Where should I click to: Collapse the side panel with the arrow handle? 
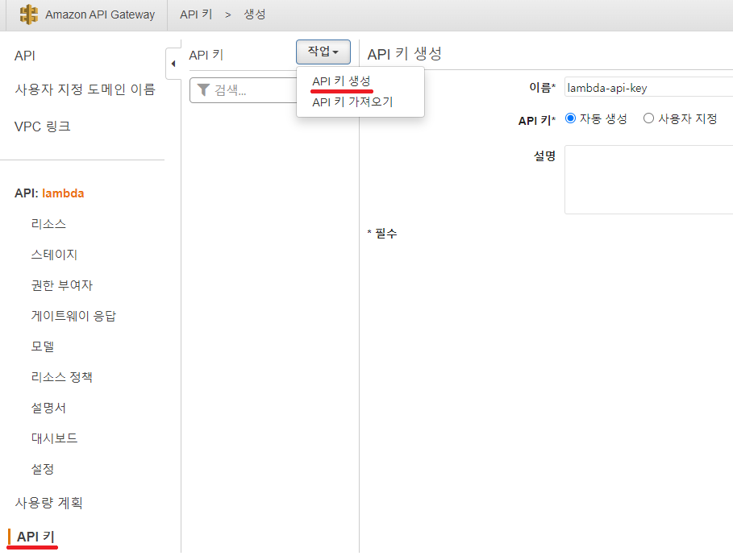(173, 64)
